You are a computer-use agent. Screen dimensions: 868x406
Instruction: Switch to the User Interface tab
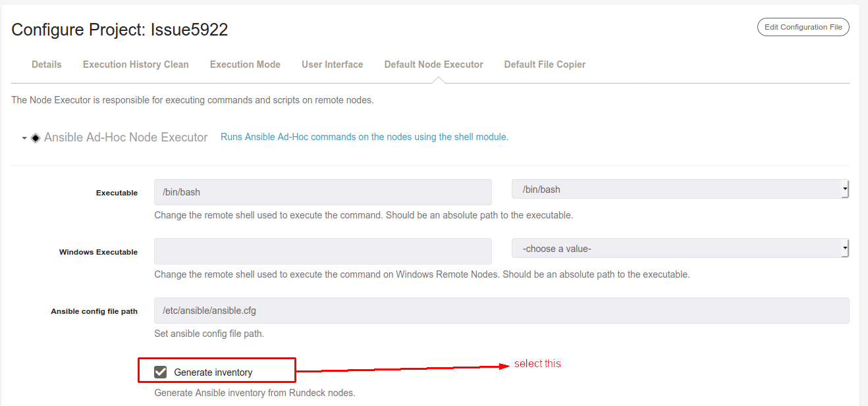(x=332, y=64)
